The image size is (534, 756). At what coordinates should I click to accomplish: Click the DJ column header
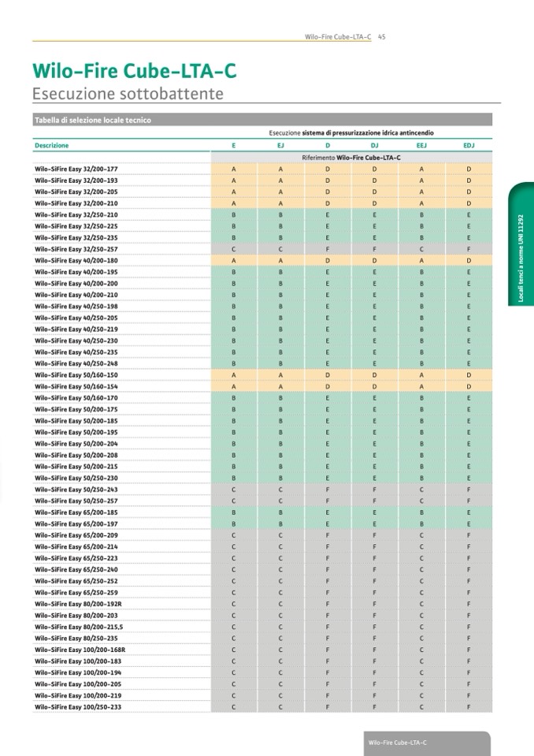(374, 146)
